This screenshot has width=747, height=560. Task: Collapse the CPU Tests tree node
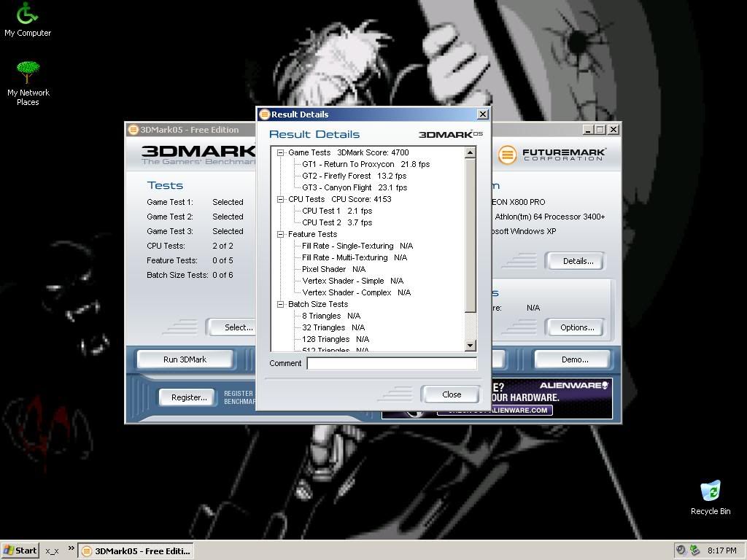point(281,199)
